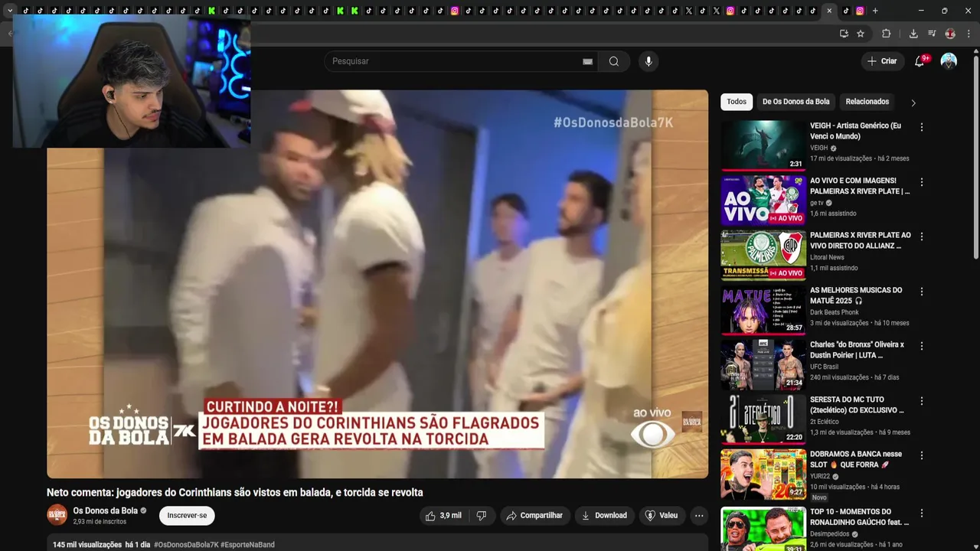Open YouTube notifications bell
The height and width of the screenshot is (551, 980).
click(920, 61)
